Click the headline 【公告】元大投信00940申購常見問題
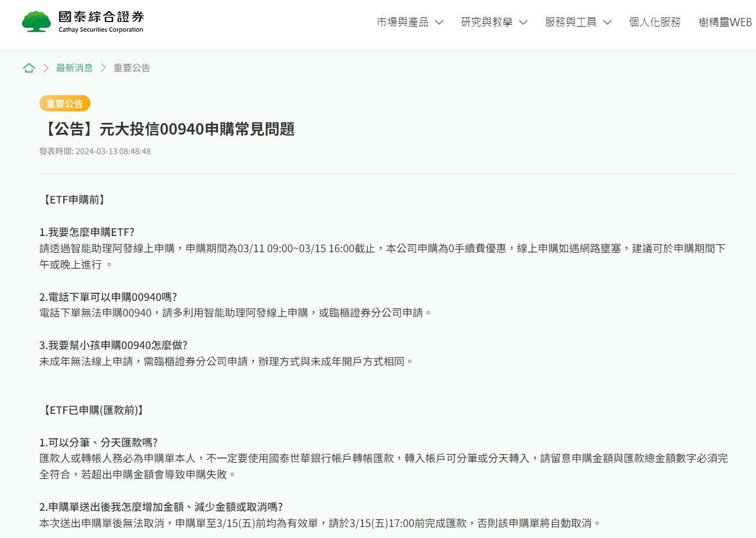The height and width of the screenshot is (538, 756). coord(167,129)
